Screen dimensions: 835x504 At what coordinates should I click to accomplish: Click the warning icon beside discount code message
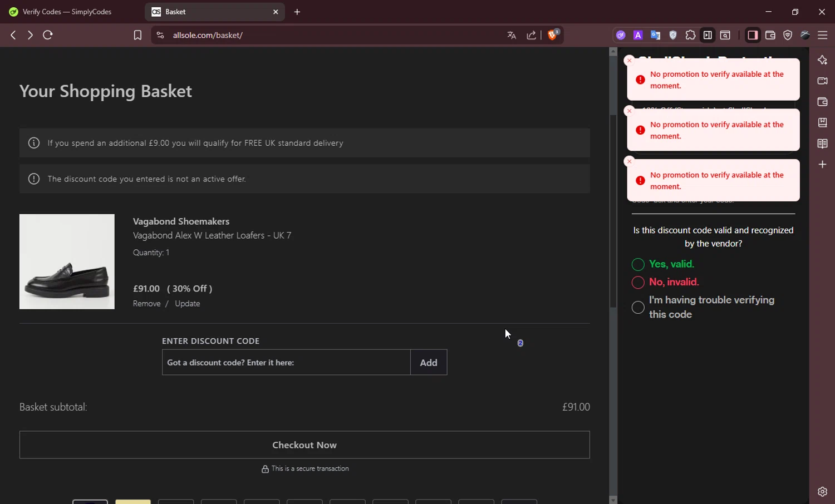pyautogui.click(x=34, y=179)
